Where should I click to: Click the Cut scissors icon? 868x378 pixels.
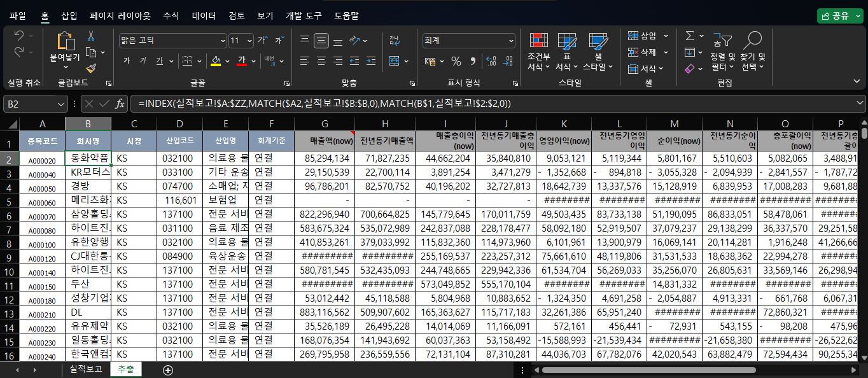[91, 36]
